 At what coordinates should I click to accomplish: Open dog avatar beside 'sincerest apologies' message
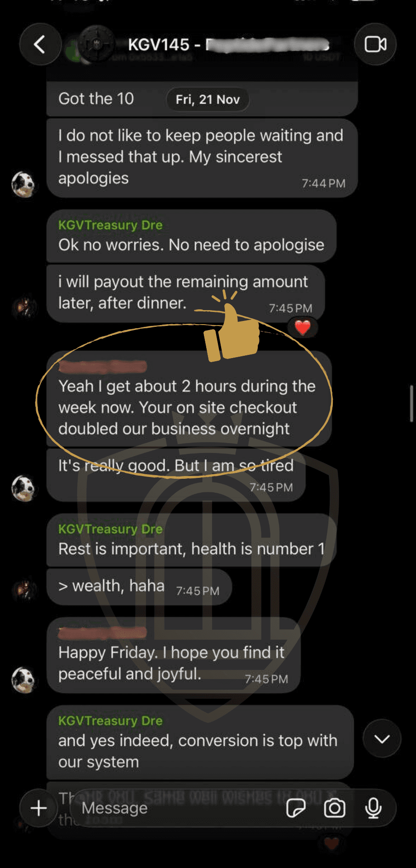(x=24, y=184)
